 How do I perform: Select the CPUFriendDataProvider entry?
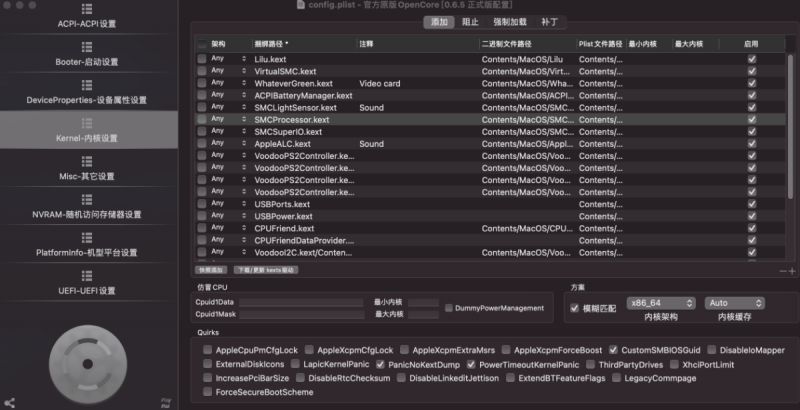pyautogui.click(x=304, y=240)
